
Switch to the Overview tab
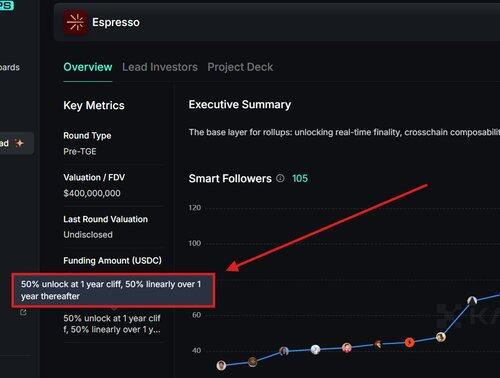[x=88, y=67]
